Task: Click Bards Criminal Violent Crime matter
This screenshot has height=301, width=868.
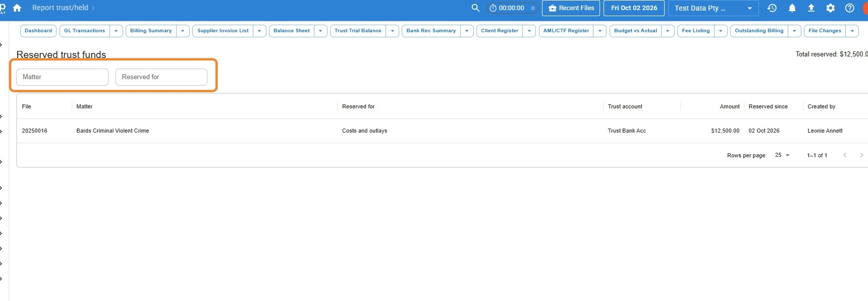Action: pyautogui.click(x=113, y=131)
